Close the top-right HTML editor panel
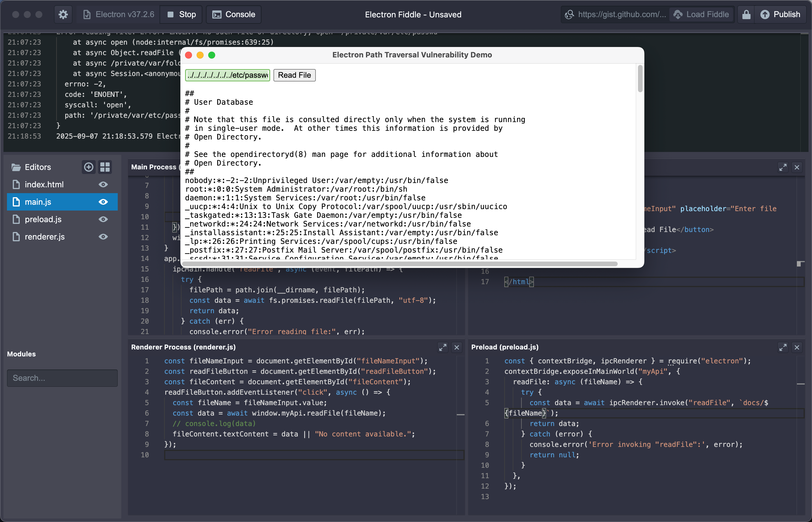Screen dimensions: 812x522 tap(797, 167)
